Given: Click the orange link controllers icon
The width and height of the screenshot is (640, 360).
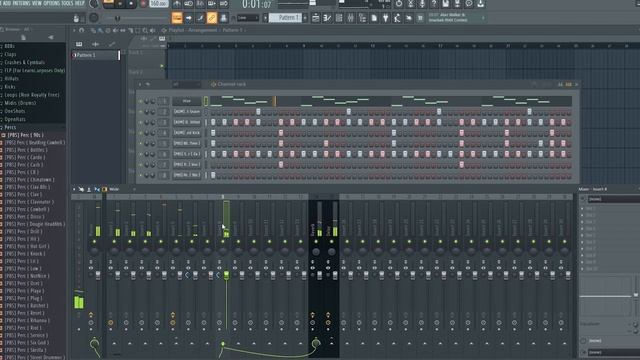Looking at the screenshot, I should coord(211,18).
